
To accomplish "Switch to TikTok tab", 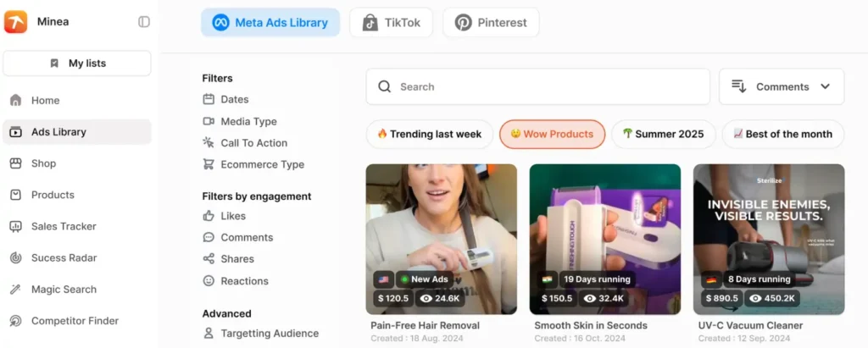I will 391,23.
